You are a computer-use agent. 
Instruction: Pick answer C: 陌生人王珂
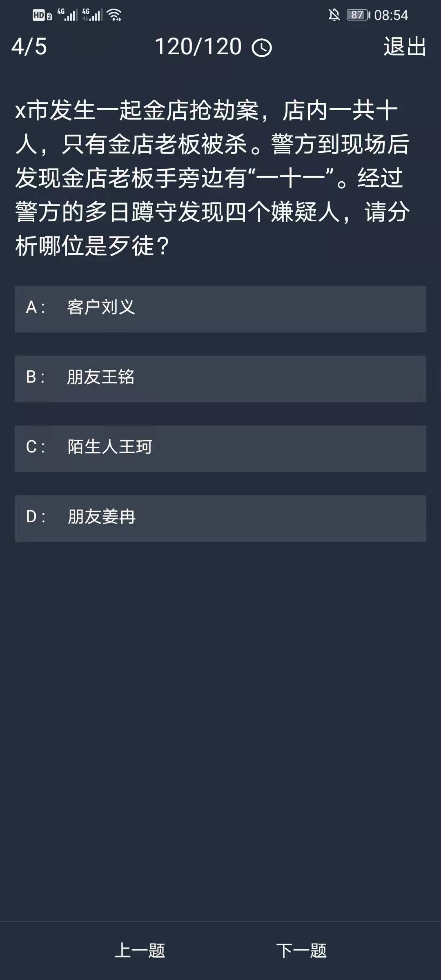click(220, 449)
